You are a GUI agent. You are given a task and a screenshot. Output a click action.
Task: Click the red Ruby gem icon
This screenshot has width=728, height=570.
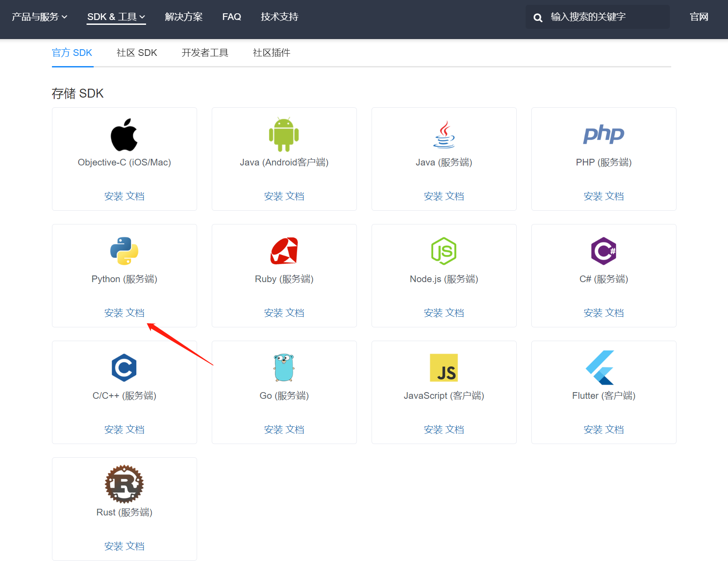click(x=284, y=251)
